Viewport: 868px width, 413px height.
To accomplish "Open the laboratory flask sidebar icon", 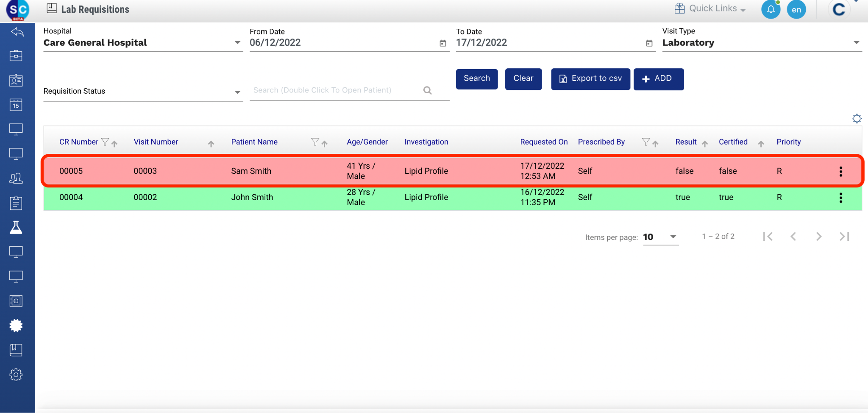I will tap(16, 228).
